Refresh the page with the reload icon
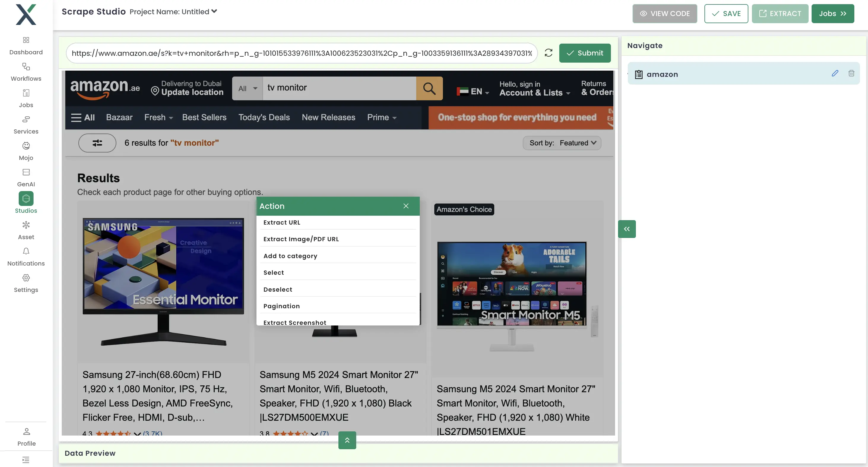Image resolution: width=868 pixels, height=467 pixels. pos(549,53)
